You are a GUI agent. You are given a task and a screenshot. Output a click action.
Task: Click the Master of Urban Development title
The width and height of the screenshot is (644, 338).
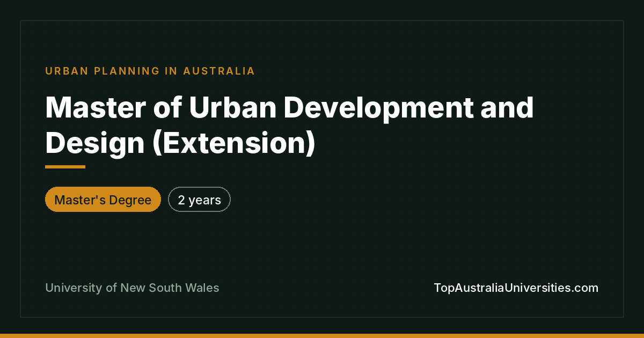tap(289, 125)
